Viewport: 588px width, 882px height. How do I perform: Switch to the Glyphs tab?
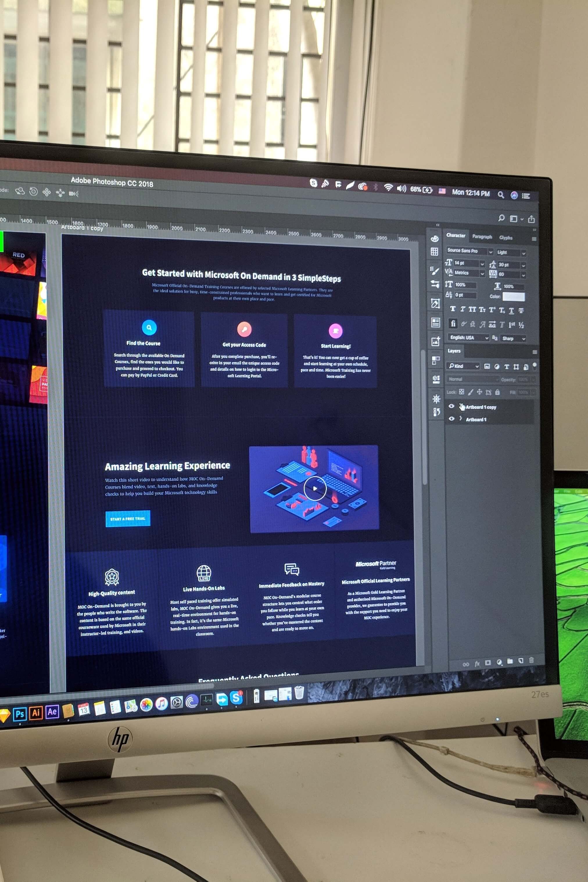coord(505,238)
